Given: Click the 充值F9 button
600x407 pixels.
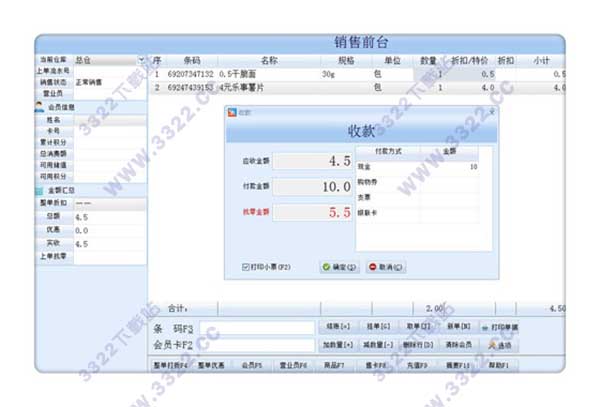Looking at the screenshot, I should [x=417, y=366].
